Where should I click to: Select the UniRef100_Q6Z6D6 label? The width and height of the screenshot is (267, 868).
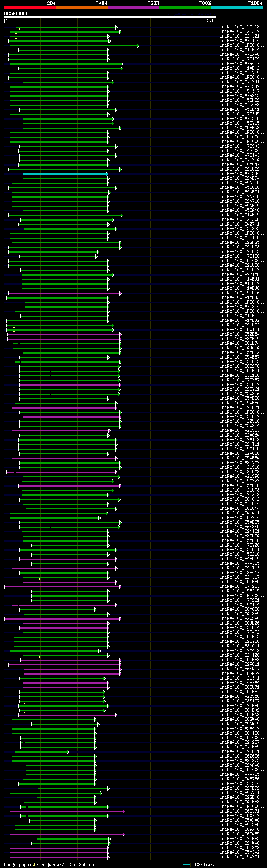pyautogui.click(x=239, y=756)
